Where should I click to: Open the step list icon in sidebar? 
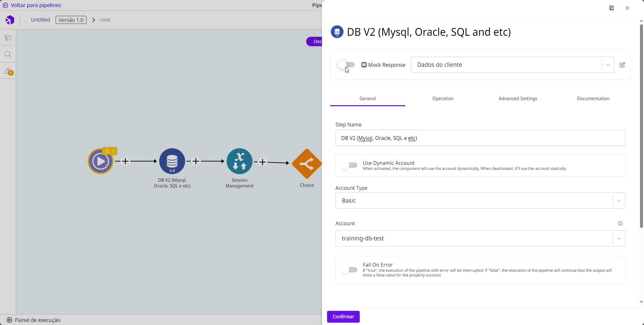pos(8,38)
